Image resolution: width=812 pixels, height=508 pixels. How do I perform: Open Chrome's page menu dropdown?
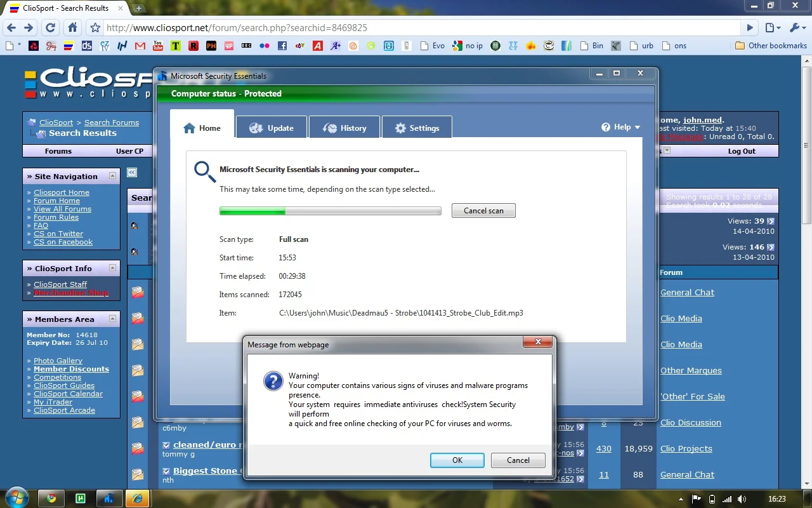click(773, 28)
